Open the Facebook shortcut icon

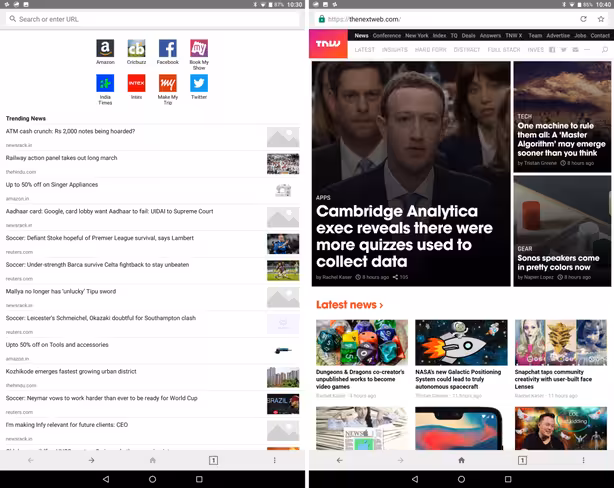pos(168,48)
